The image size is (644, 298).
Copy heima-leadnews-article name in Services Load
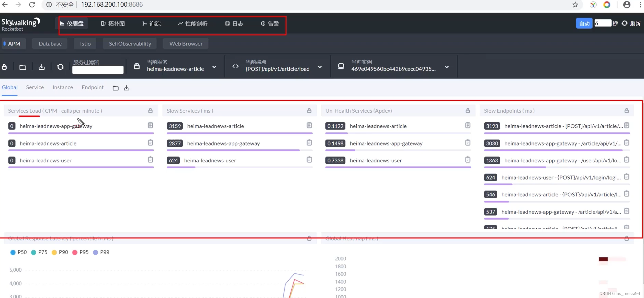[x=150, y=142]
